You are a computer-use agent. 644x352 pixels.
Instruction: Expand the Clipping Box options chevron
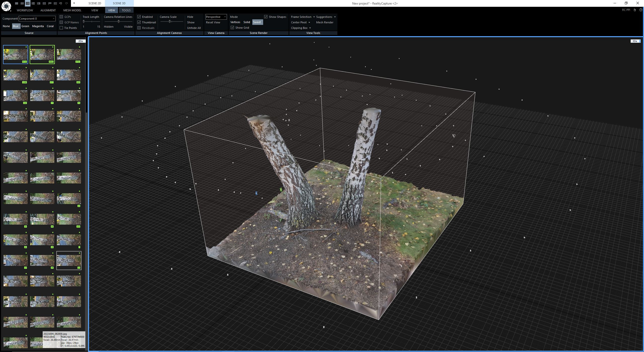pos(310,28)
